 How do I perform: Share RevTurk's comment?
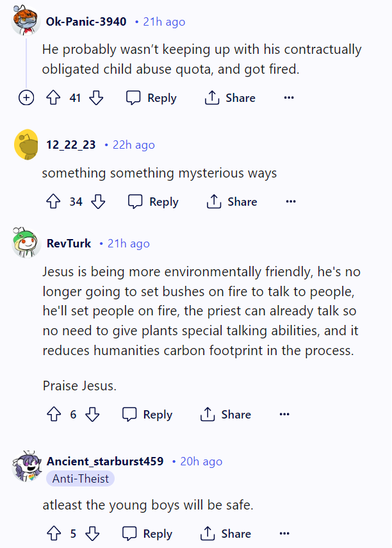(x=225, y=415)
